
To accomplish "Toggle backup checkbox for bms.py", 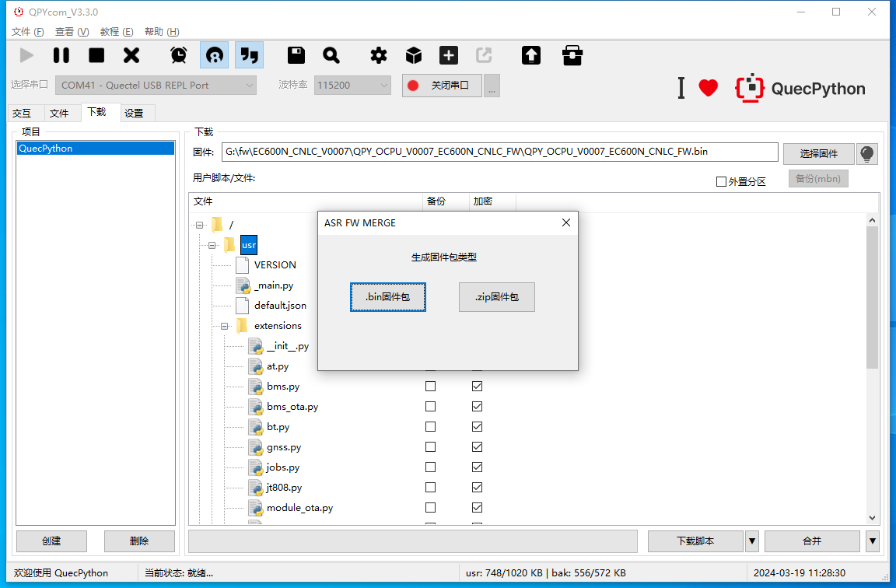I will 430,387.
